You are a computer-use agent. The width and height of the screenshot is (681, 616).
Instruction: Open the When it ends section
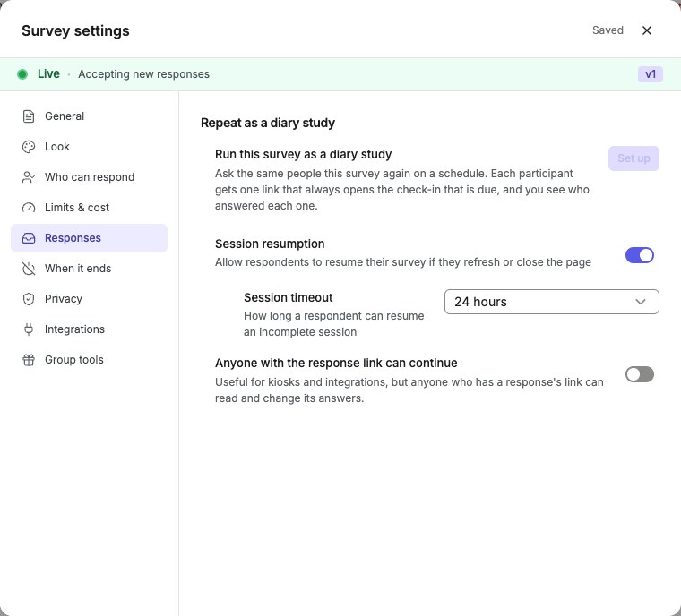(89, 269)
